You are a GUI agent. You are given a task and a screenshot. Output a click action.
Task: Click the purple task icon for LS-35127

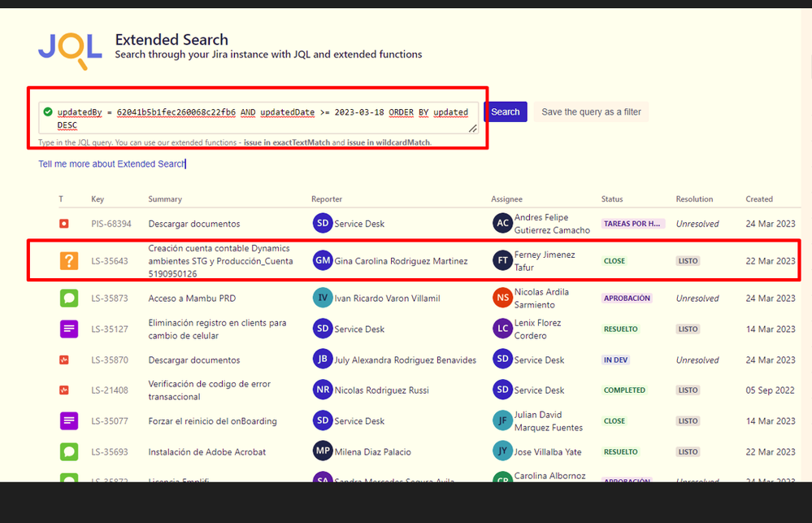69,329
